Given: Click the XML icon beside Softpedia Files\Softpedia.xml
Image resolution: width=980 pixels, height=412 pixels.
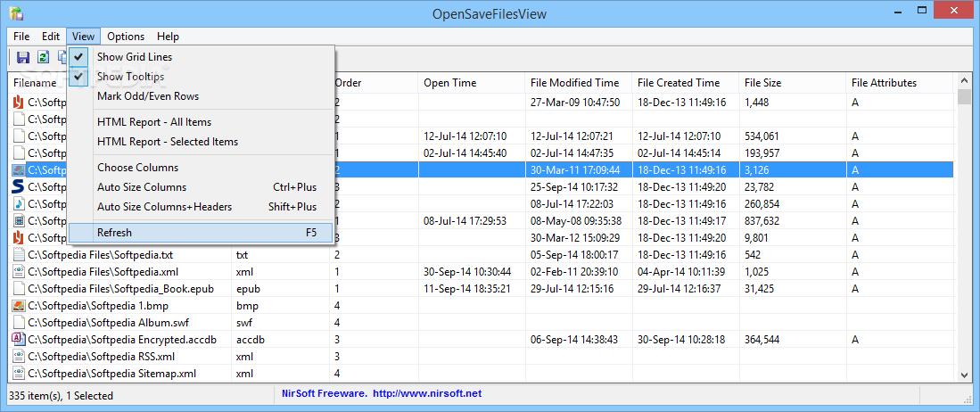Looking at the screenshot, I should tap(18, 271).
